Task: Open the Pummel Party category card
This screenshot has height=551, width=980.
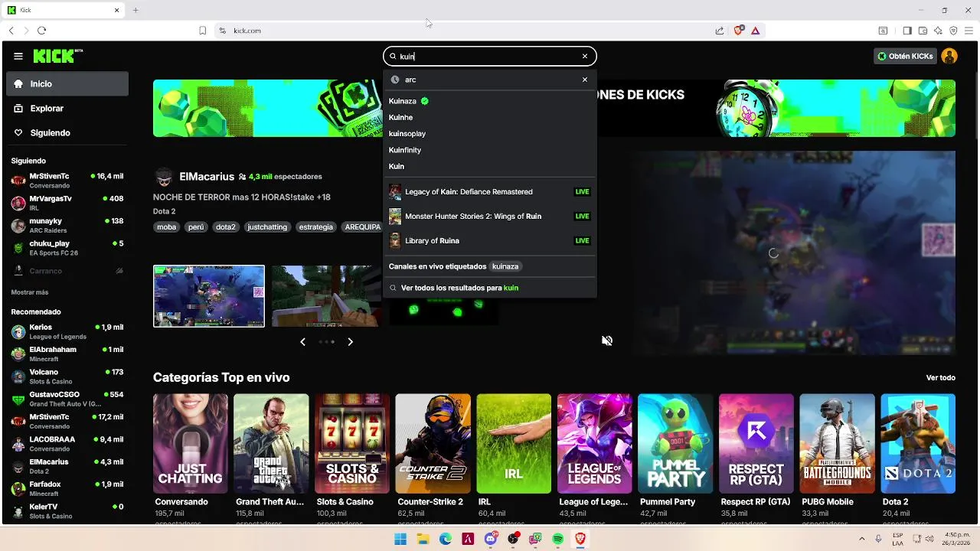Action: click(x=675, y=444)
